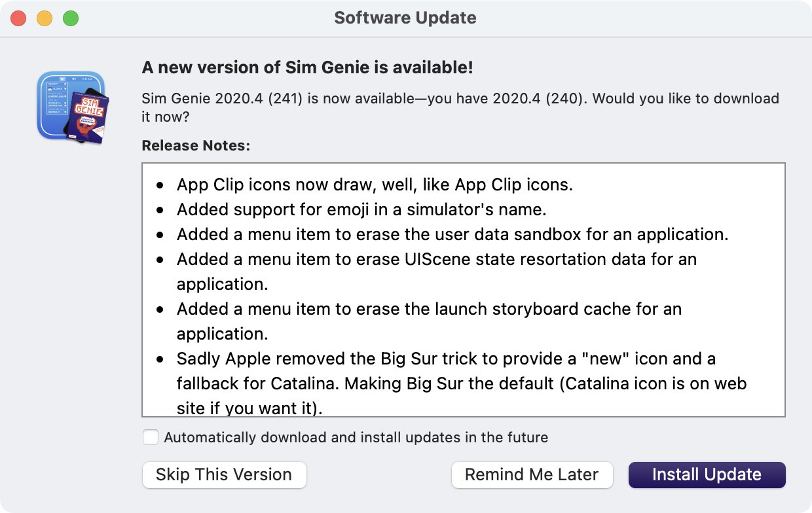
Task: Install the Sim Genie update
Action: pos(707,474)
